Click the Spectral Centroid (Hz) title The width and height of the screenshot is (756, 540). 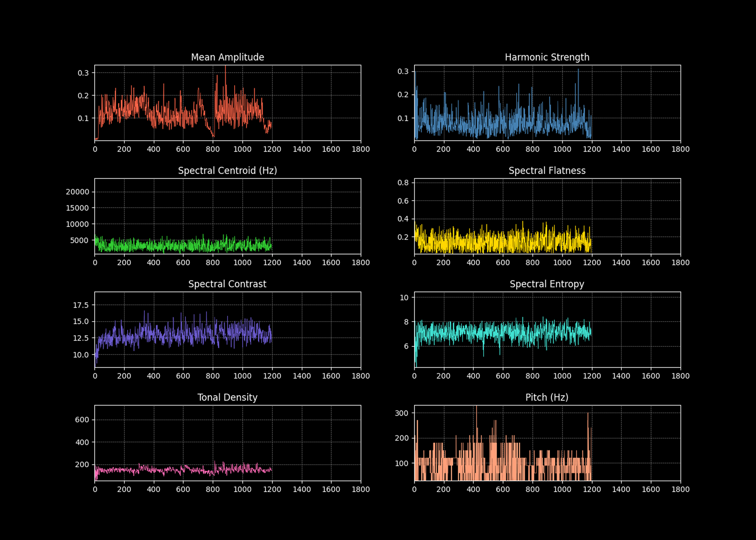click(x=227, y=170)
